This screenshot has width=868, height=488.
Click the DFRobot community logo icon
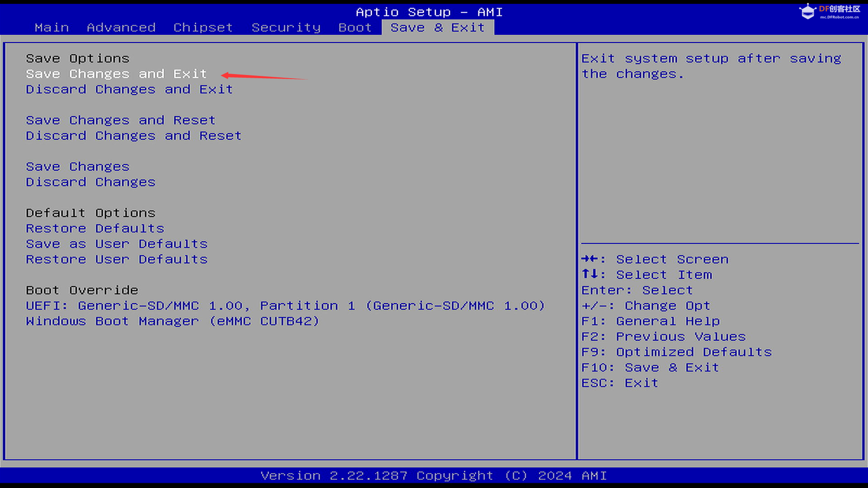pos(807,11)
